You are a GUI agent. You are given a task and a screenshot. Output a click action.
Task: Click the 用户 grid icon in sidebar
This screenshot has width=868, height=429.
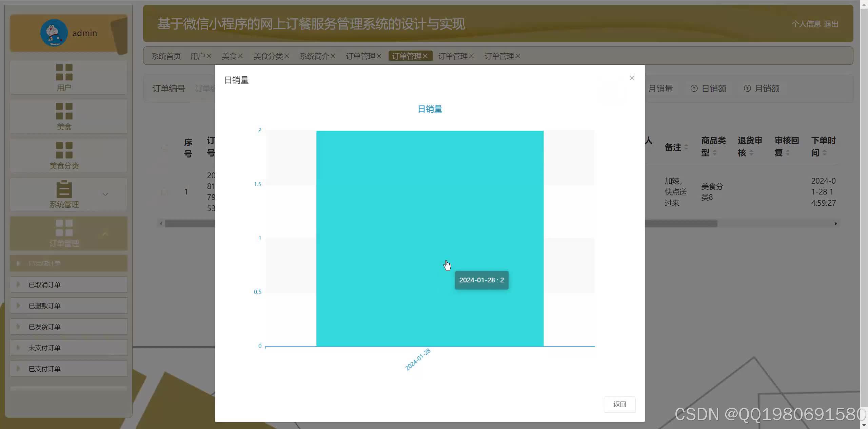(64, 72)
